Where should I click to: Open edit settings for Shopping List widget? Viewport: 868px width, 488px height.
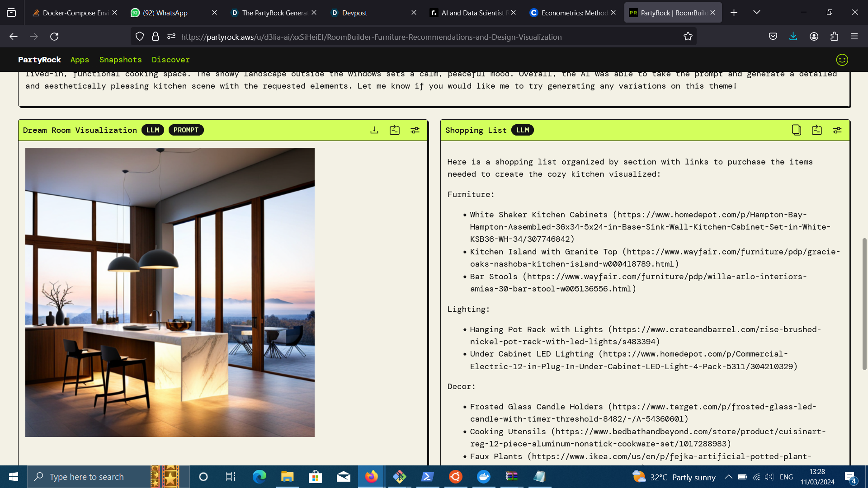837,130
